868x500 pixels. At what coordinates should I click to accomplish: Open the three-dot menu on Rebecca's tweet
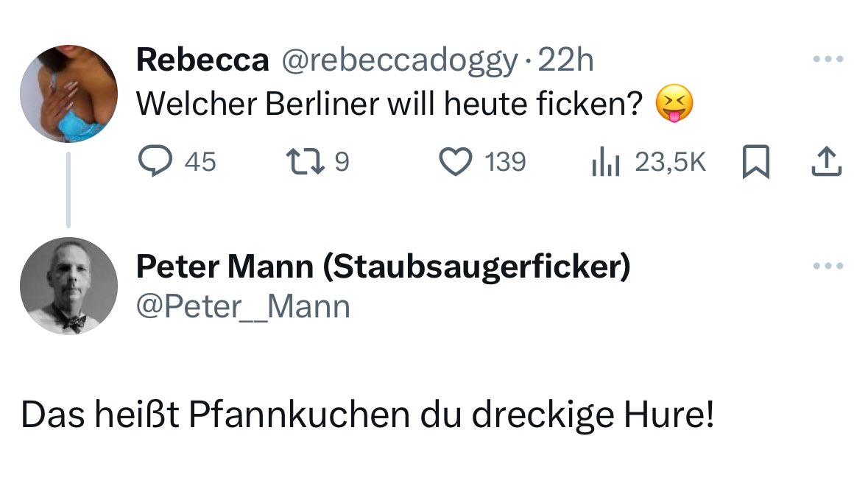tap(828, 60)
